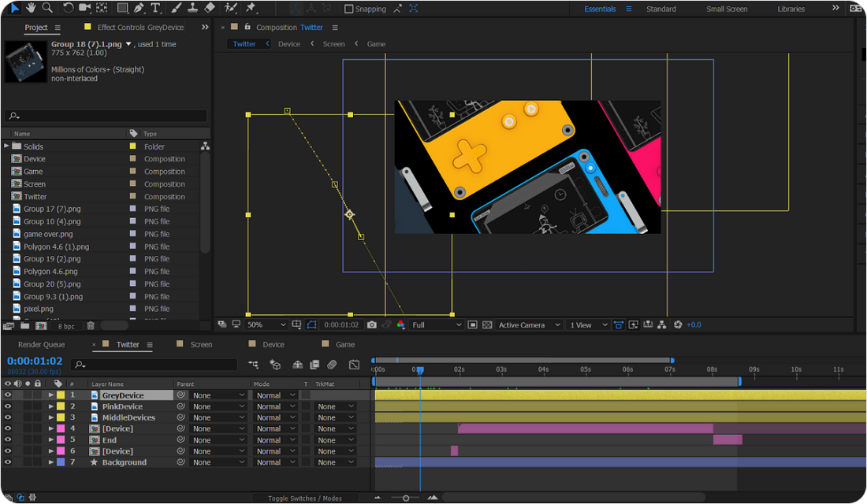Take a snapshot with camera icon
This screenshot has width=867, height=504.
pos(372,324)
